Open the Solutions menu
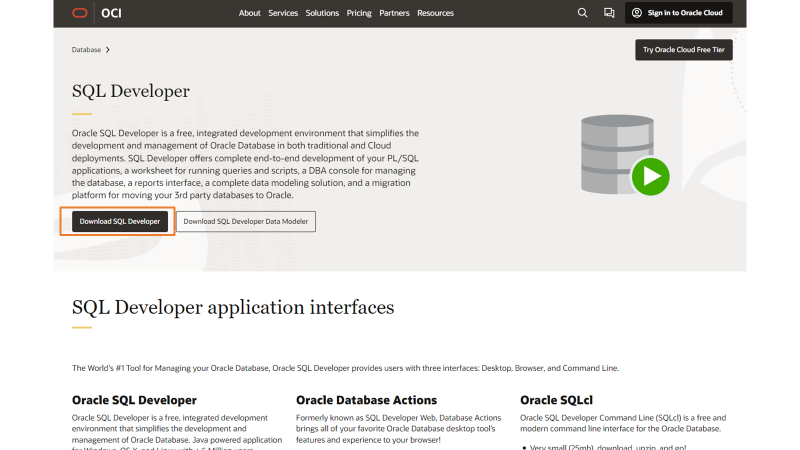This screenshot has height=450, width=800. point(322,13)
